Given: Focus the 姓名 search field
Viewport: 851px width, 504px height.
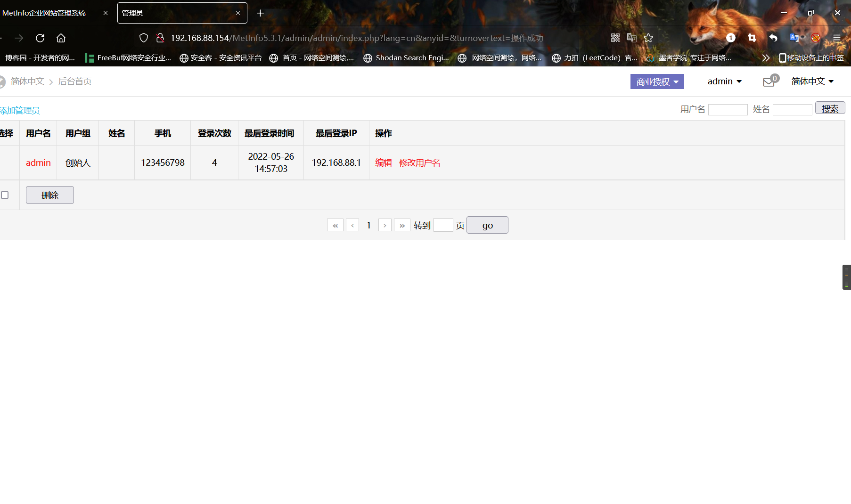Looking at the screenshot, I should coord(793,110).
